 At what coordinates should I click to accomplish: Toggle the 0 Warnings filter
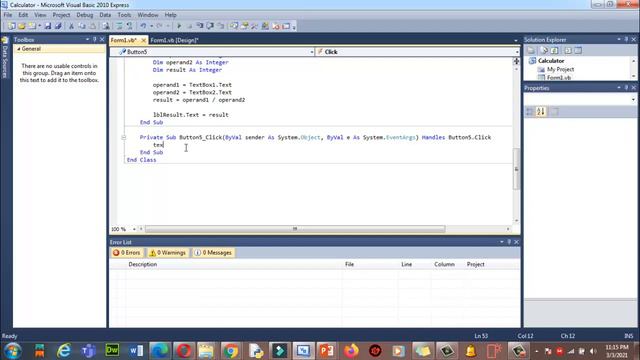coord(167,253)
